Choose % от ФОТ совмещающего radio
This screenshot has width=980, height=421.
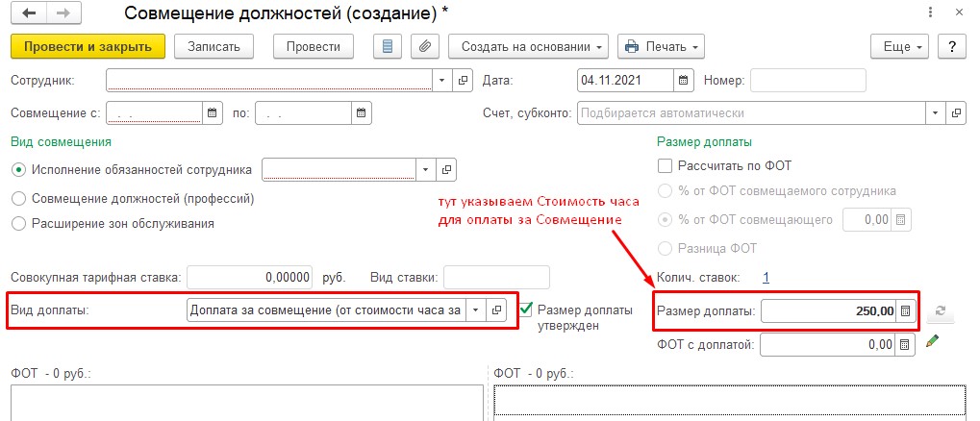click(666, 219)
